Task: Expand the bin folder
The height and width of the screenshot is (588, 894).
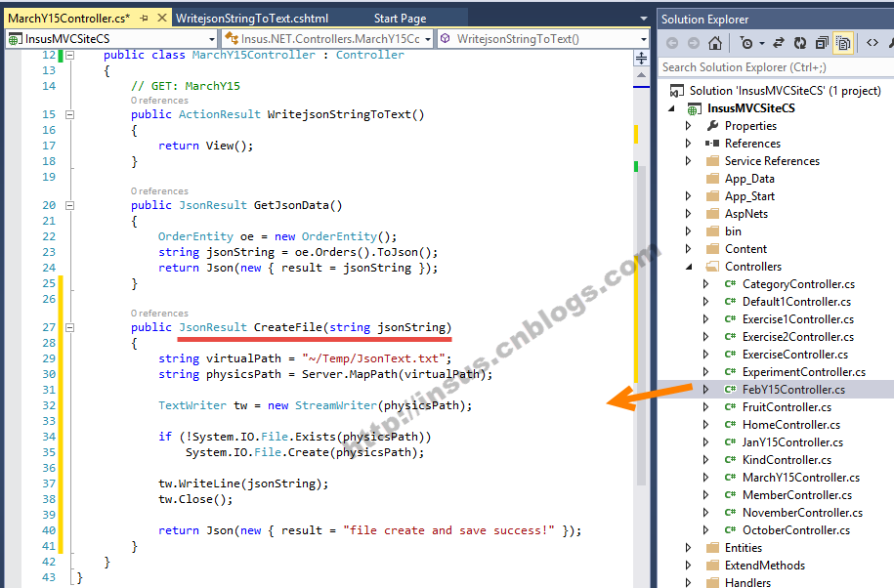Action: click(x=689, y=231)
